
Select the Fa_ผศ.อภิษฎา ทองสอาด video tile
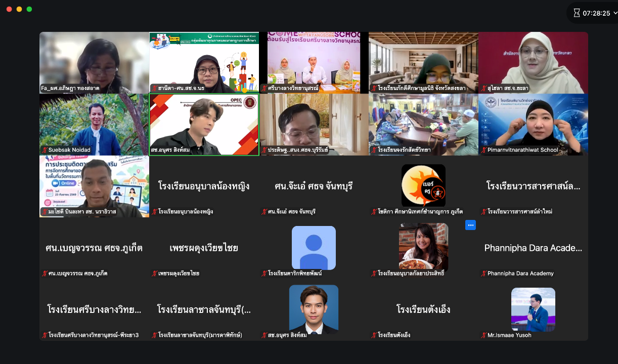pyautogui.click(x=94, y=63)
